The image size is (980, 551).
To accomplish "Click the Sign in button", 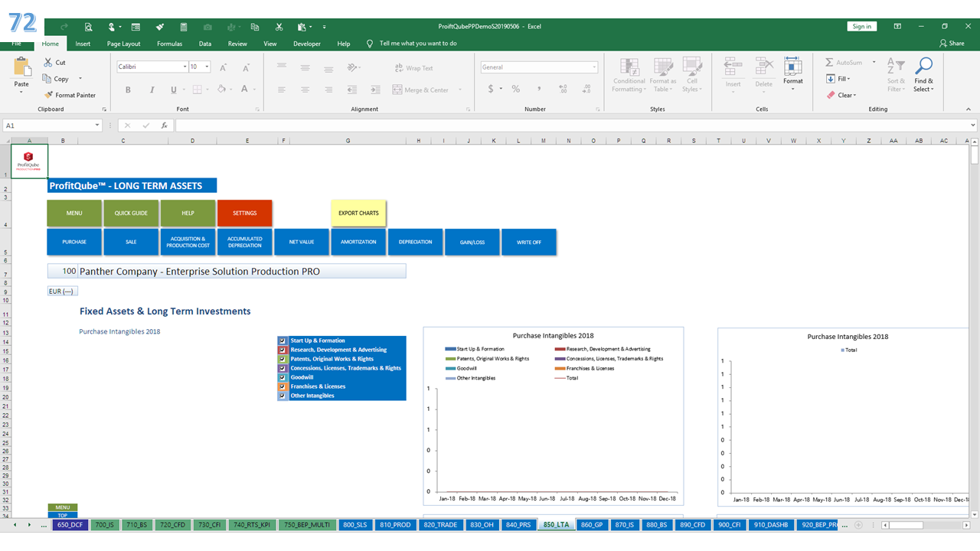I will coord(862,26).
